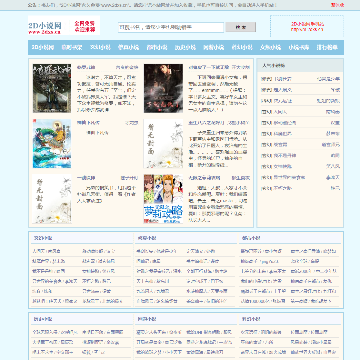
Task: Click the 2D小说网 site logo
Action: (x=64, y=25)
